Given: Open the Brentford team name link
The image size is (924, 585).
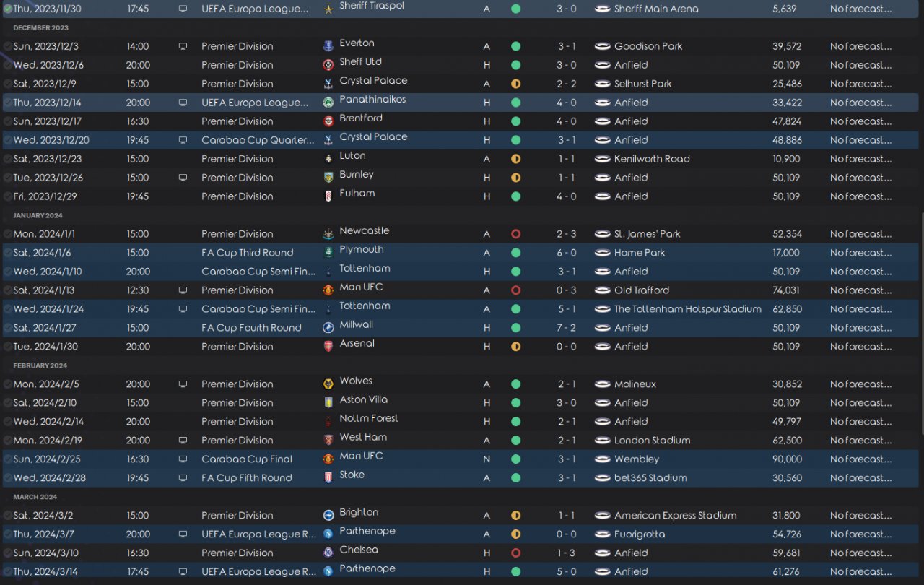Looking at the screenshot, I should click(x=361, y=118).
